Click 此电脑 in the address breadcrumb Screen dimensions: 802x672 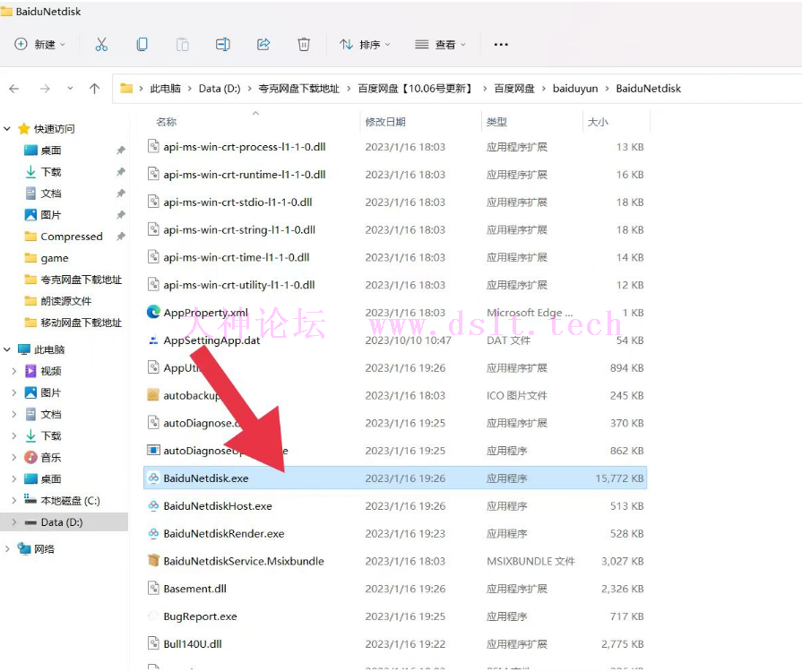click(165, 89)
